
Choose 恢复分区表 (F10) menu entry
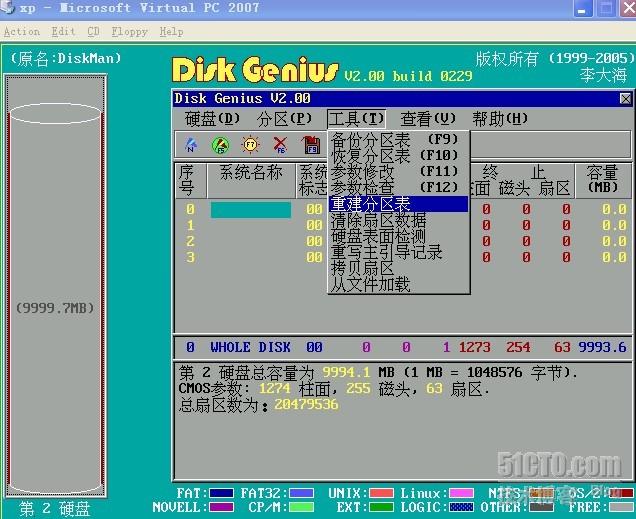[398, 156]
